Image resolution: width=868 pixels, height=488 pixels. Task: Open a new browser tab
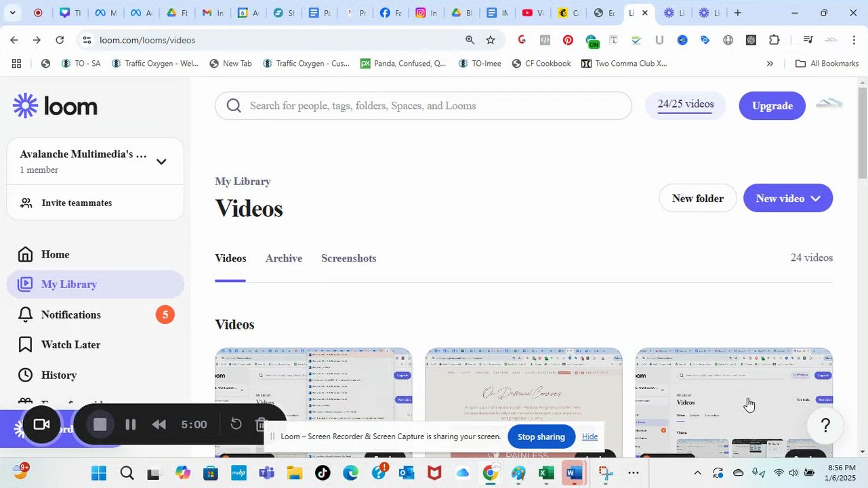pyautogui.click(x=737, y=13)
